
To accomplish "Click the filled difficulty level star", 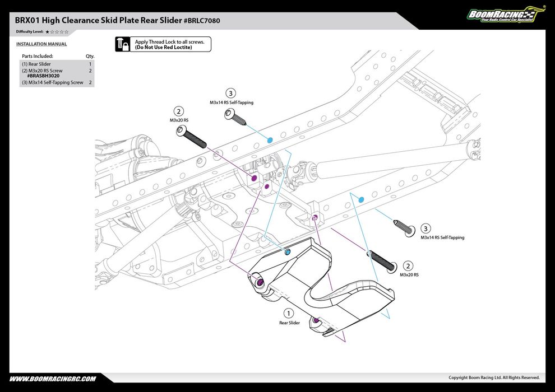I will (x=47, y=32).
